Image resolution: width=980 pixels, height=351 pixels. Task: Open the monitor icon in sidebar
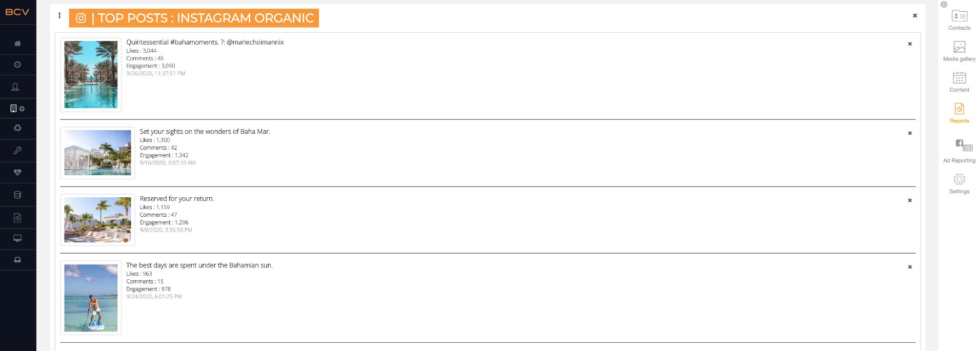tap(17, 238)
